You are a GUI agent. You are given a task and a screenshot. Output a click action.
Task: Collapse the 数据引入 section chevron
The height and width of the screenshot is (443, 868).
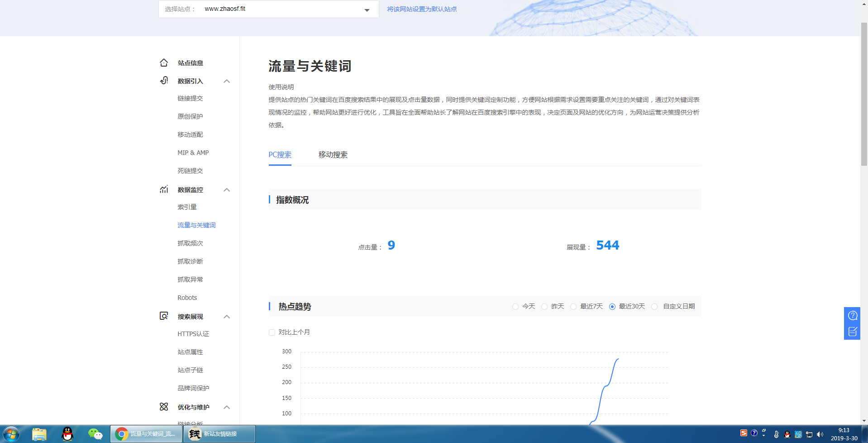tap(227, 81)
